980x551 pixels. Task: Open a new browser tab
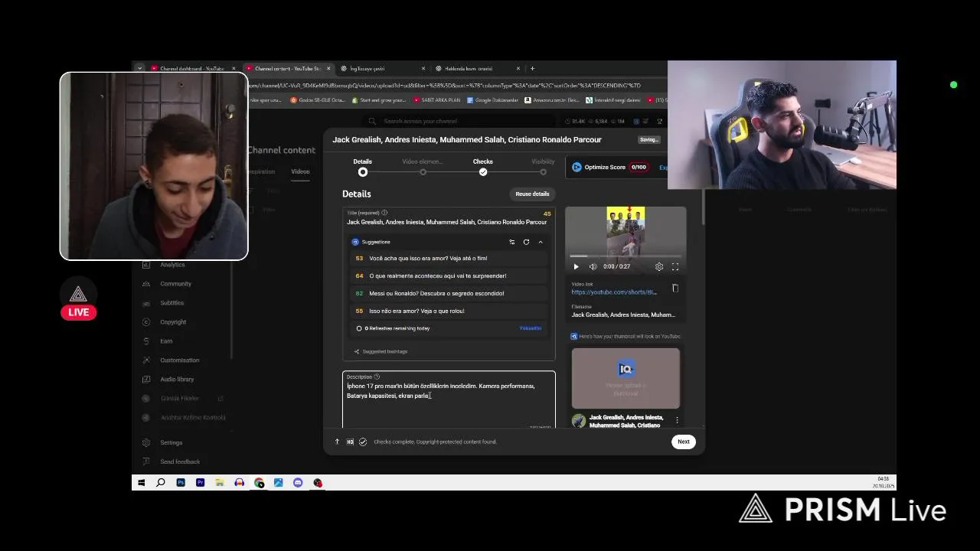click(533, 68)
